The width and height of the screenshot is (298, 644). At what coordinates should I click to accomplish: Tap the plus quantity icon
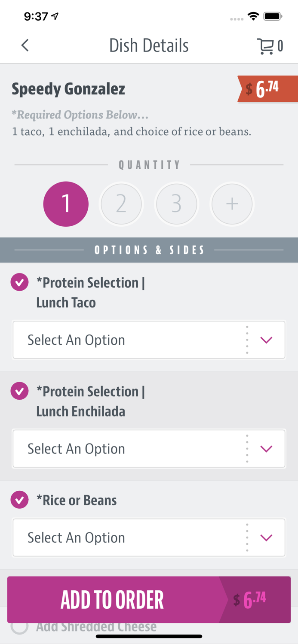point(232,204)
